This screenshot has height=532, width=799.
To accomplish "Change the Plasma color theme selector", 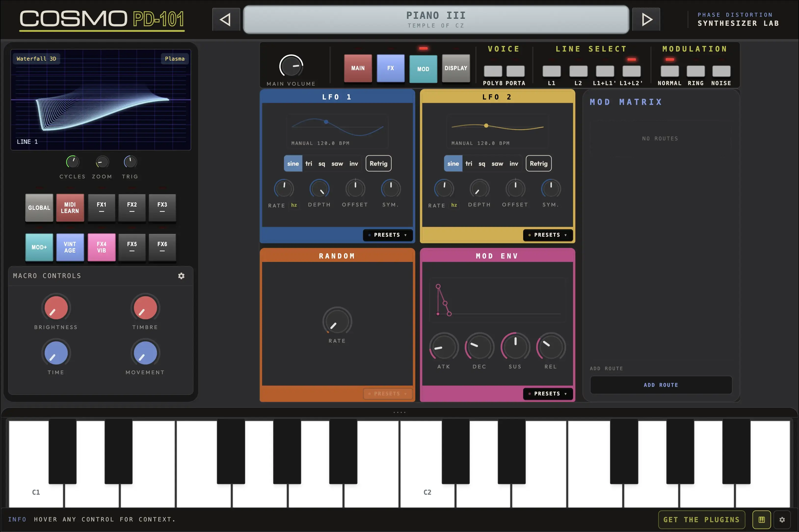I will click(x=175, y=59).
